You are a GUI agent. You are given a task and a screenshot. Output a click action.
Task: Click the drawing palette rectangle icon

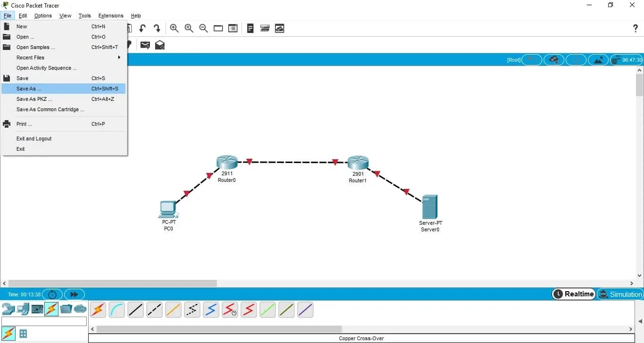pos(218,28)
